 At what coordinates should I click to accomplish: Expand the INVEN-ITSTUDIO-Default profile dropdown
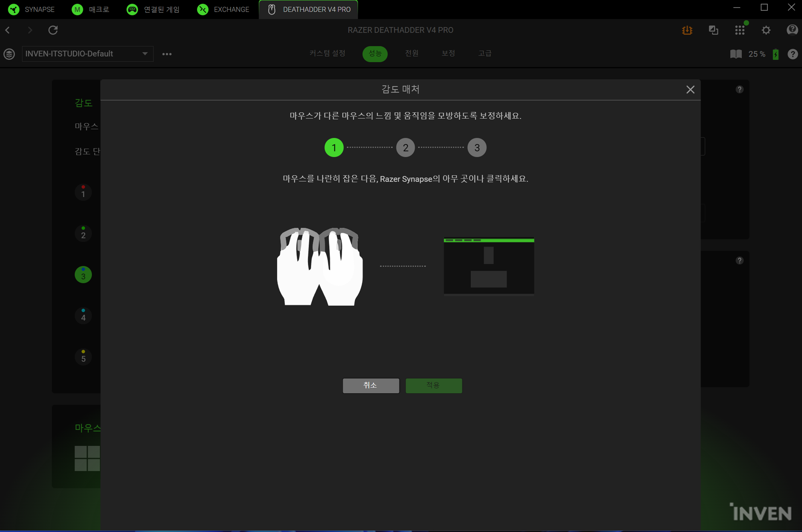[x=88, y=54]
